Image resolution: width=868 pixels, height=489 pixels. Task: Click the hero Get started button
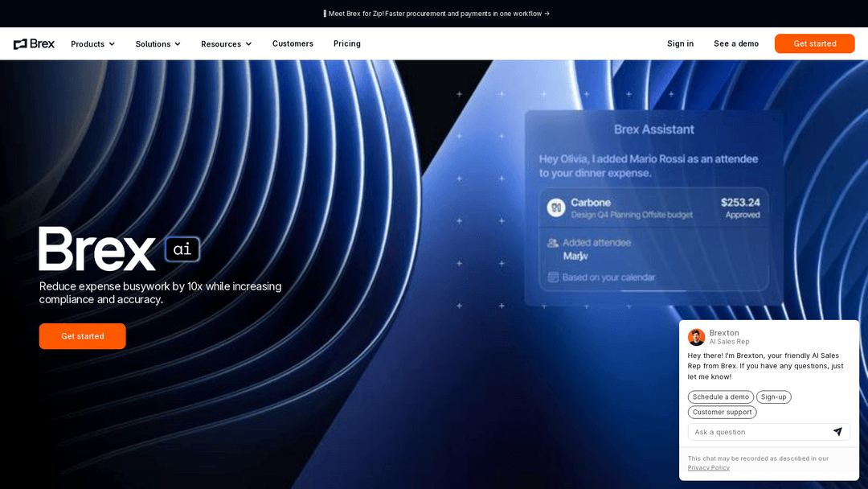pos(83,336)
